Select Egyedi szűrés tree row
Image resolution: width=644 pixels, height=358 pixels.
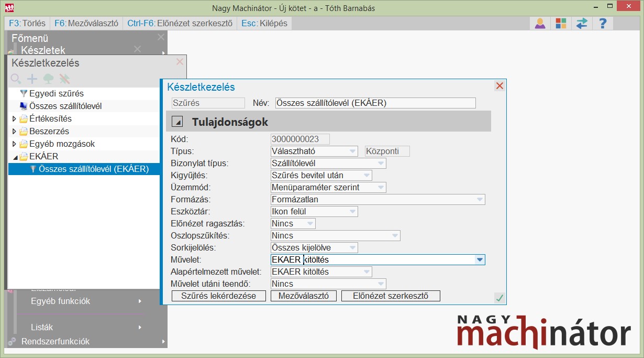[x=84, y=93]
